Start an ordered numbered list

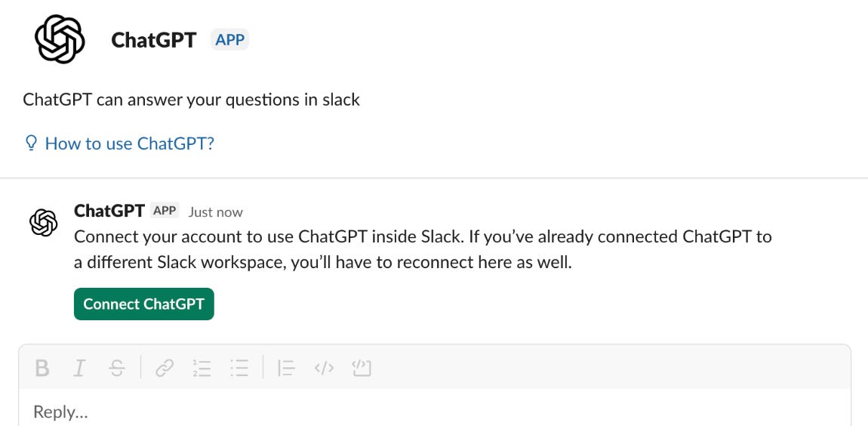click(202, 368)
